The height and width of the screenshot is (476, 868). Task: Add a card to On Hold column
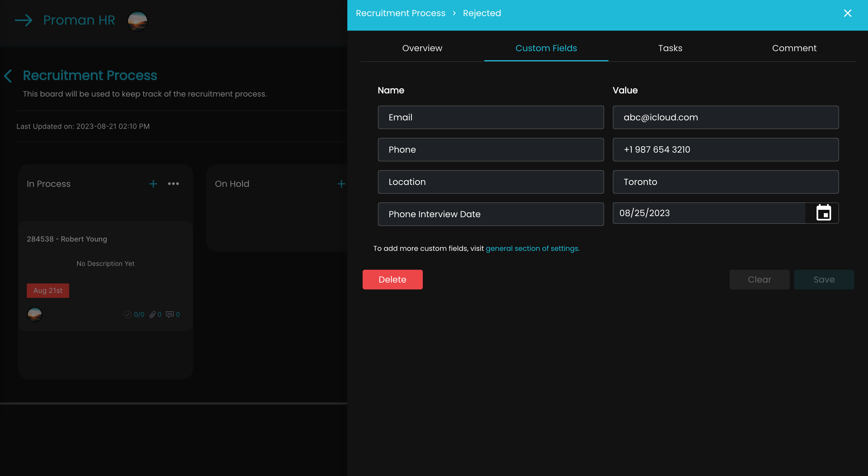[x=341, y=184]
